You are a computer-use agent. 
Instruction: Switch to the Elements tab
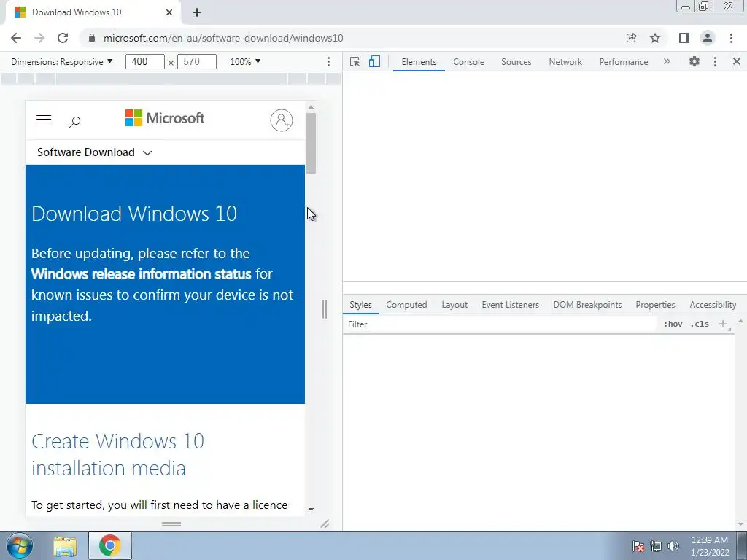(419, 62)
